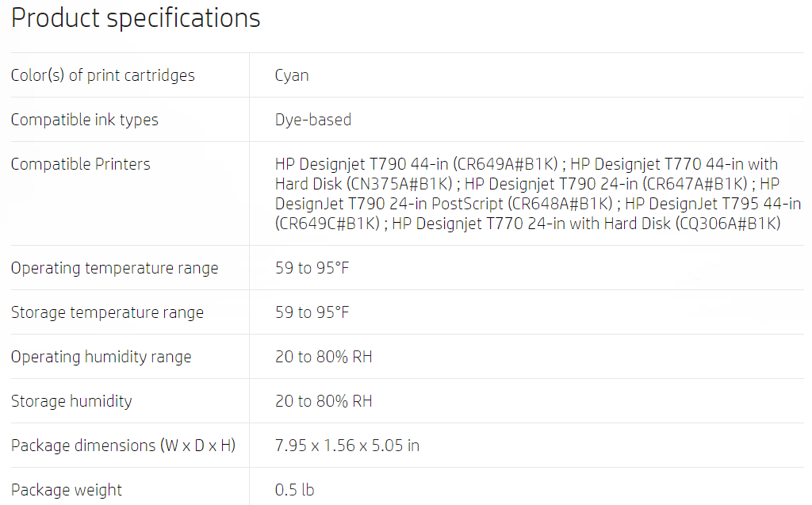Click the storage humidity value '20 to 80% RH'
The image size is (812, 505).
324,401
